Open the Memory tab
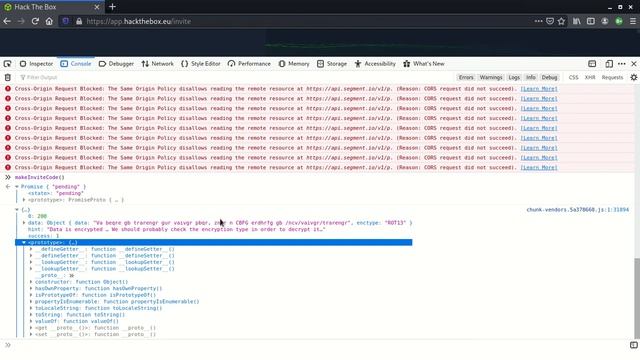Image resolution: width=640 pixels, height=360 pixels. pos(294,64)
